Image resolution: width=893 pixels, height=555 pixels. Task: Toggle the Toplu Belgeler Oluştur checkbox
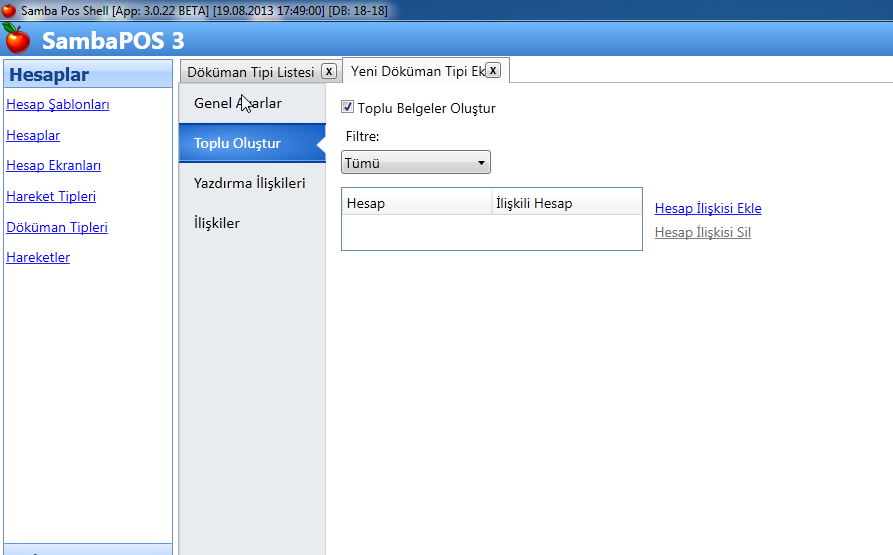[347, 108]
